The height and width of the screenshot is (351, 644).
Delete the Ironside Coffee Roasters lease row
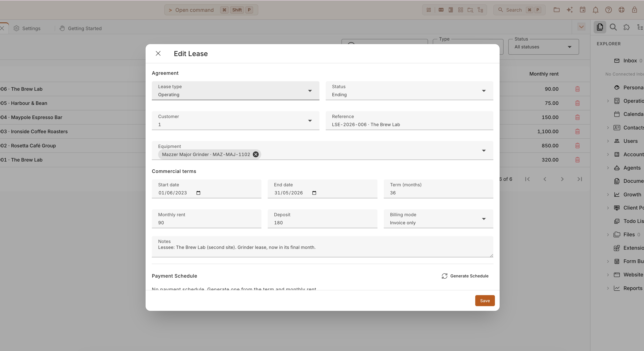pos(577,131)
